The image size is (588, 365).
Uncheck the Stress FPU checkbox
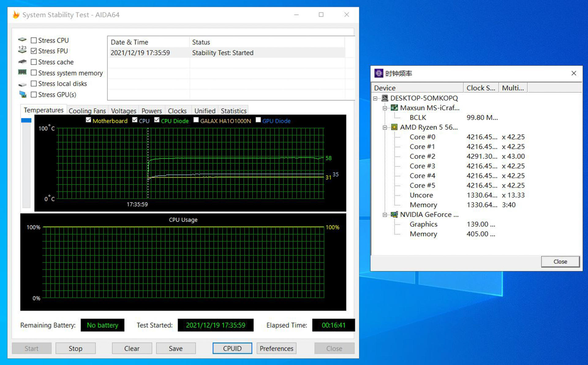[34, 51]
